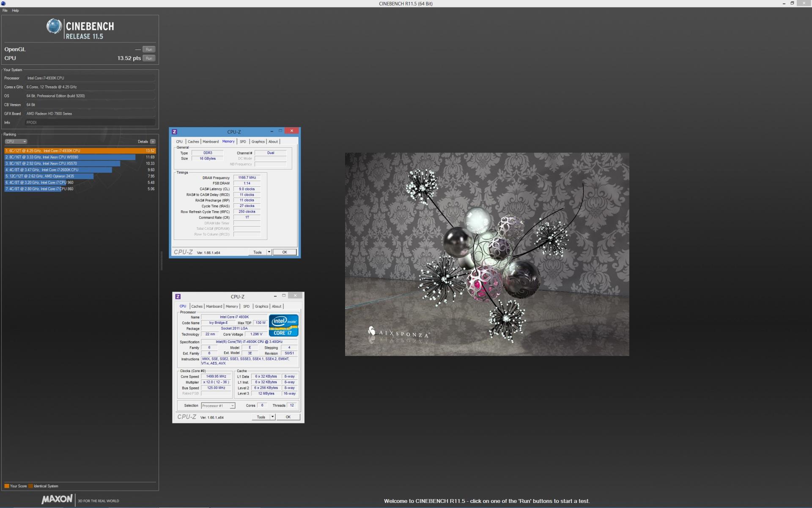This screenshot has height=508, width=812.
Task: Select the Core i7 CPU 960 row
Action: click(80, 182)
